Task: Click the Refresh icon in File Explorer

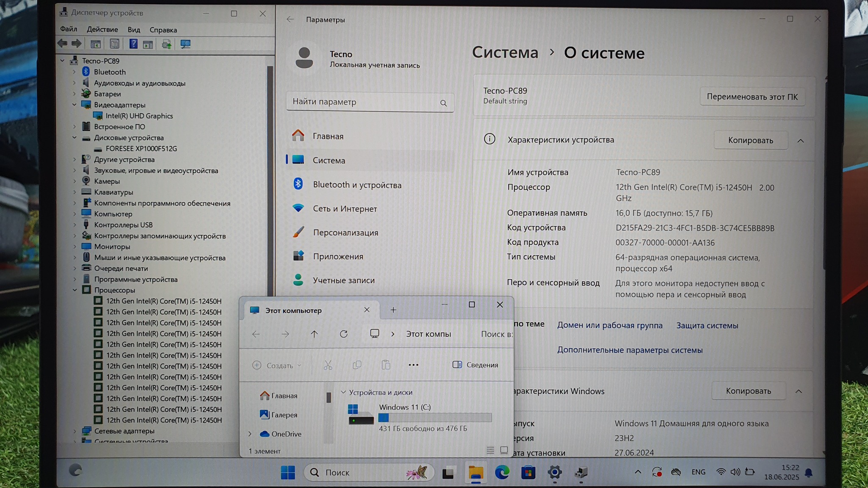Action: pos(344,334)
